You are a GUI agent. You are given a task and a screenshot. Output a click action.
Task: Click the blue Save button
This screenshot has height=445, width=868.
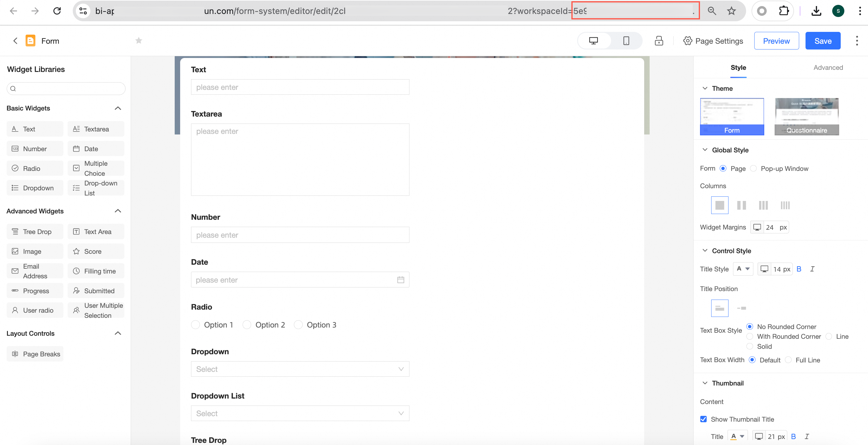pyautogui.click(x=823, y=41)
